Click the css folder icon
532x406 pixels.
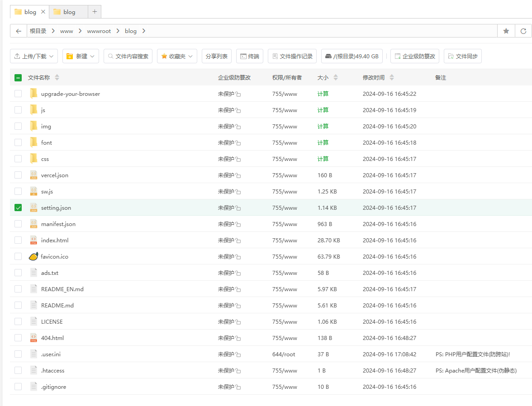click(x=33, y=159)
